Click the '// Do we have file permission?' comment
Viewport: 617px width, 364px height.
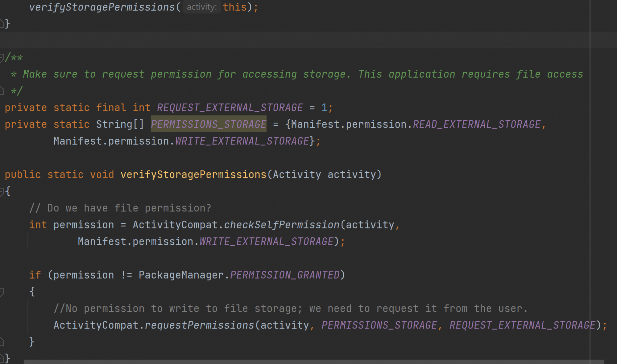pos(120,208)
